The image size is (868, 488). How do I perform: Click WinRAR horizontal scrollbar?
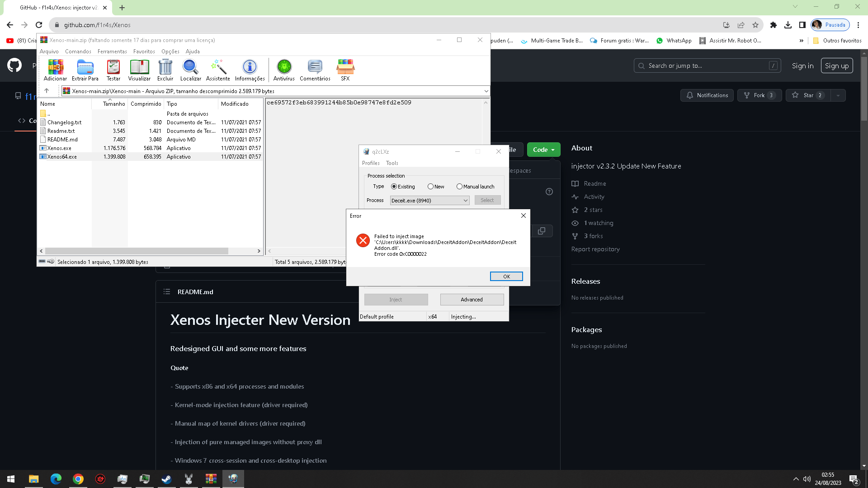point(137,251)
